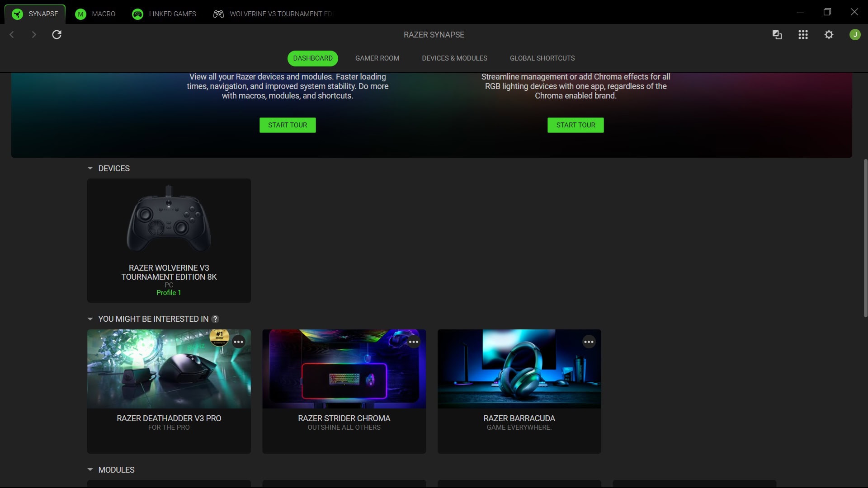Click the help question mark for suggestions
868x488 pixels.
(215, 319)
